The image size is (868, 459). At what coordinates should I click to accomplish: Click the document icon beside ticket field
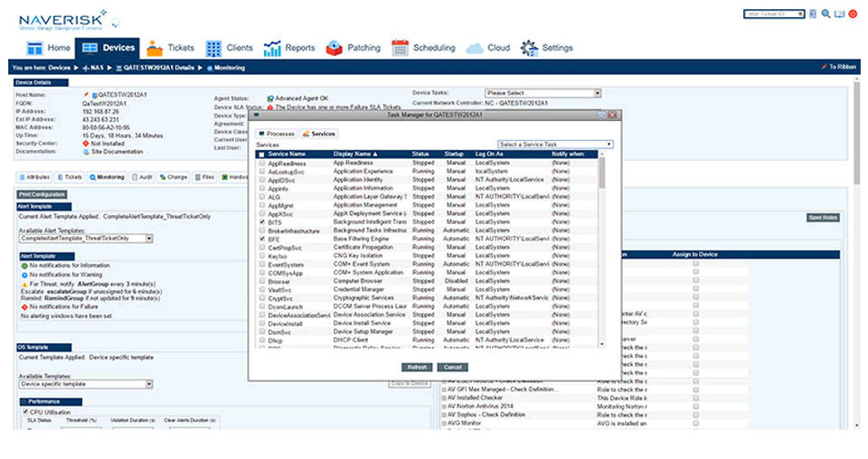click(x=813, y=14)
